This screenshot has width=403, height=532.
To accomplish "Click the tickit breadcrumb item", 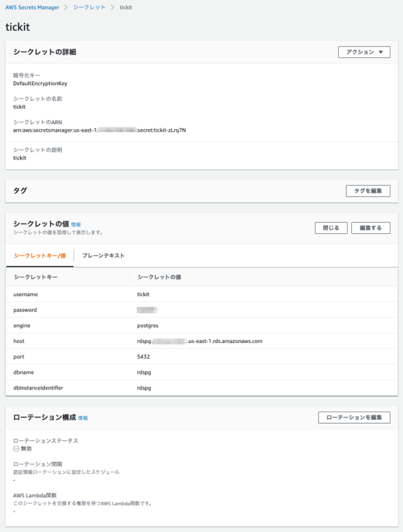I will (126, 7).
